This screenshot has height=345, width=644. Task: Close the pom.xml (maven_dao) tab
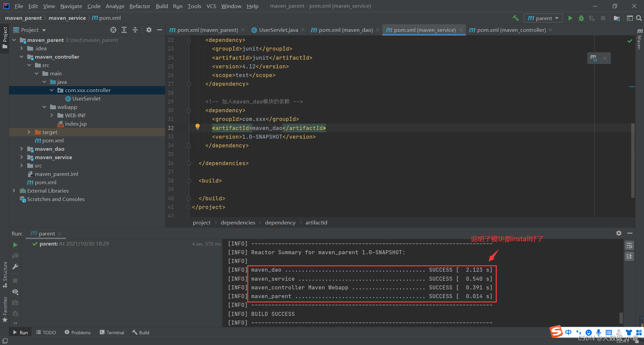(x=378, y=30)
